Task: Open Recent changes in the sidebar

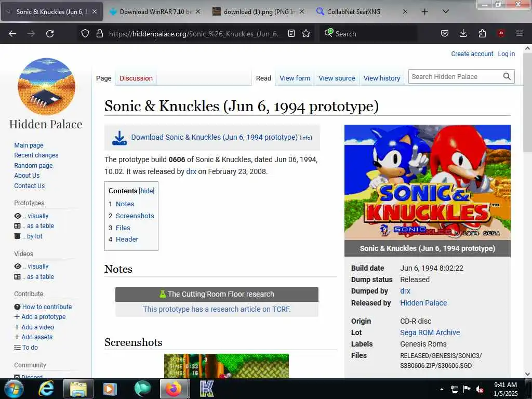Action: (x=36, y=155)
